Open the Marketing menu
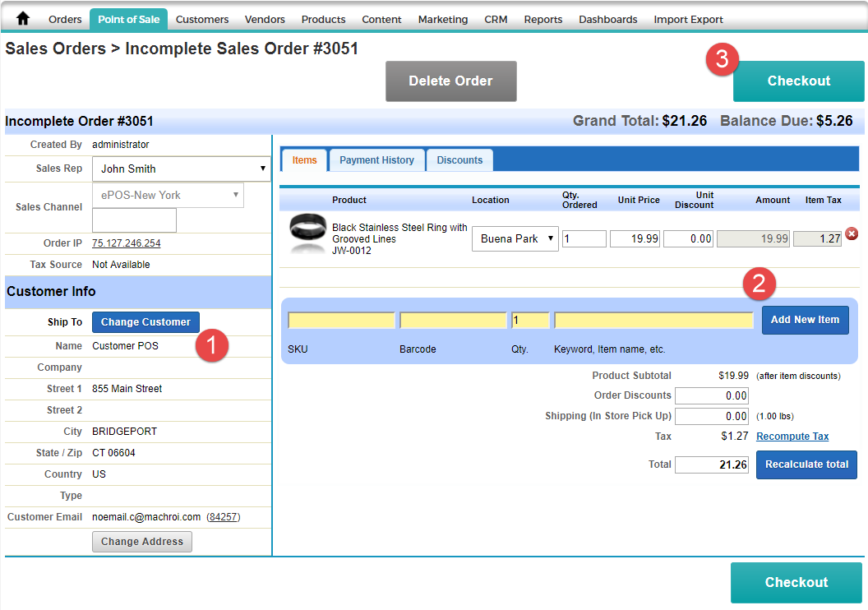This screenshot has height=610, width=868. point(443,20)
